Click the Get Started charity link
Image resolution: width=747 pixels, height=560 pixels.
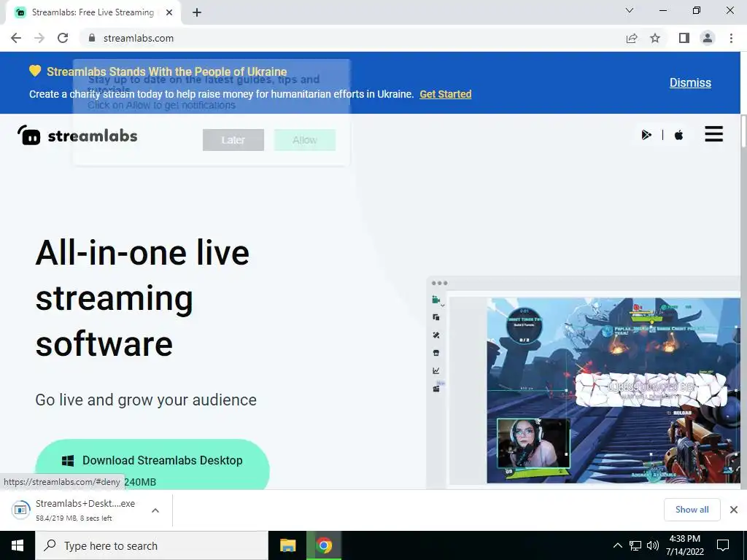pos(446,94)
